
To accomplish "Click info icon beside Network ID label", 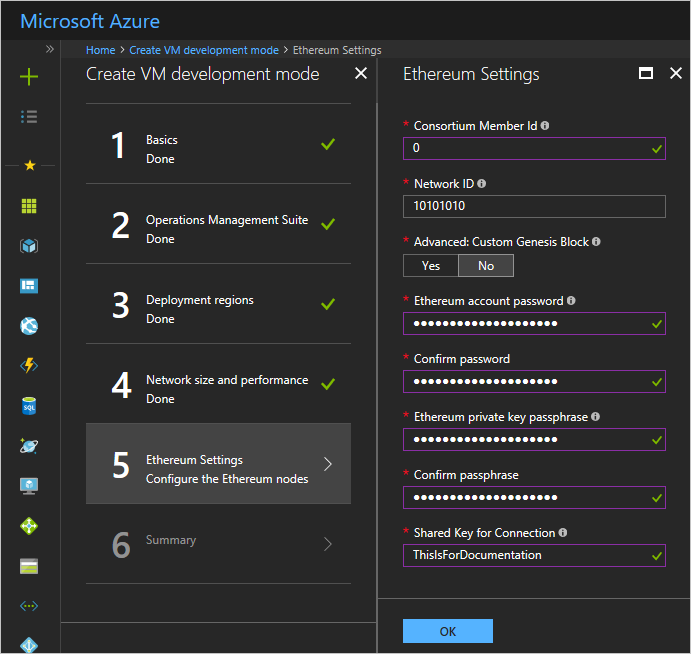I will (482, 184).
